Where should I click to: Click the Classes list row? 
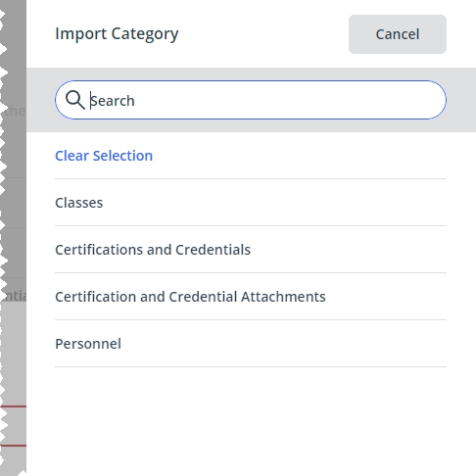251,203
